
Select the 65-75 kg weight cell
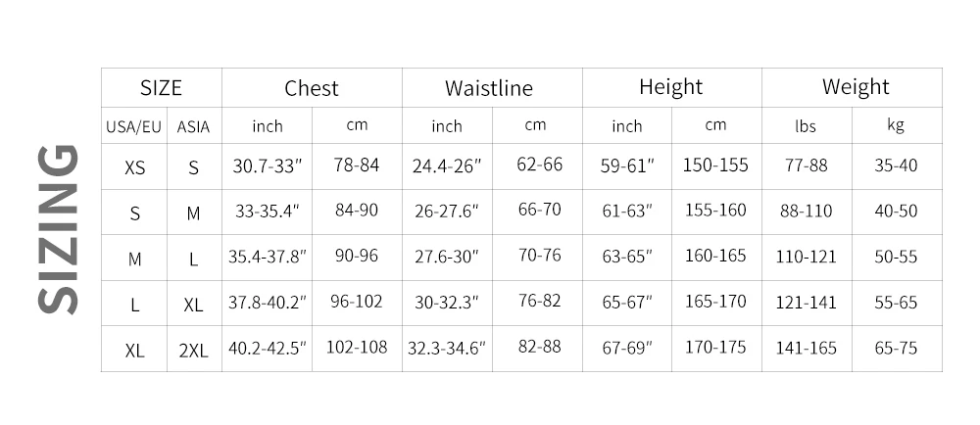click(896, 348)
